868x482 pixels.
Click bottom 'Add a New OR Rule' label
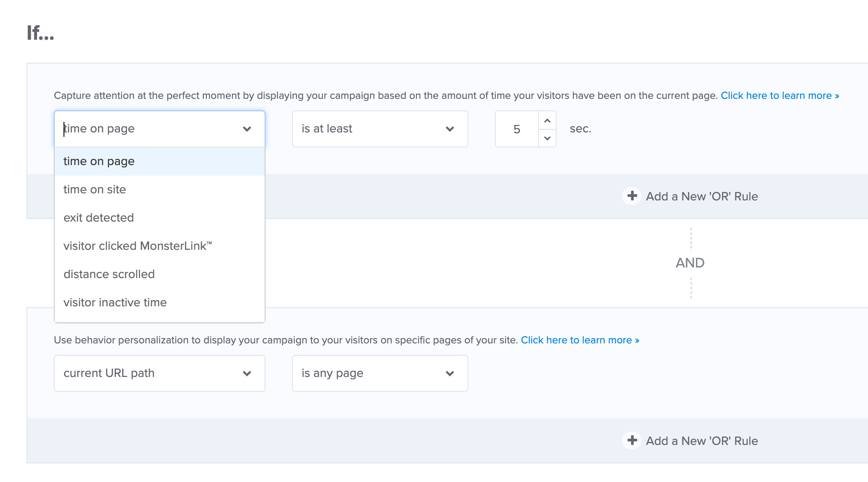tap(702, 441)
